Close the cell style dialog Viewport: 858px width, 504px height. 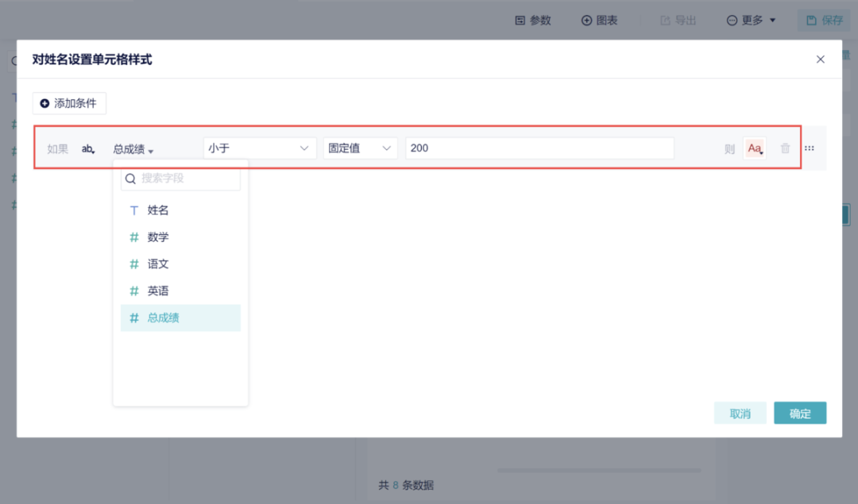click(x=821, y=60)
